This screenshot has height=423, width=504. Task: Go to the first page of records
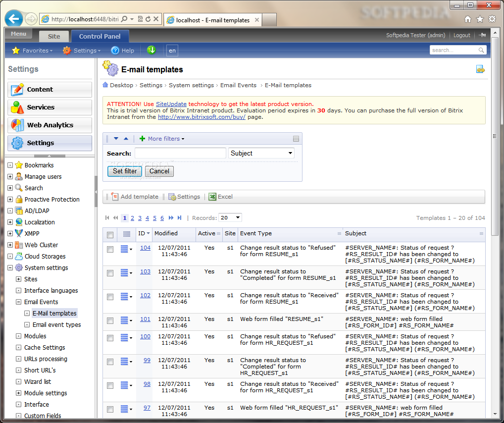107,218
